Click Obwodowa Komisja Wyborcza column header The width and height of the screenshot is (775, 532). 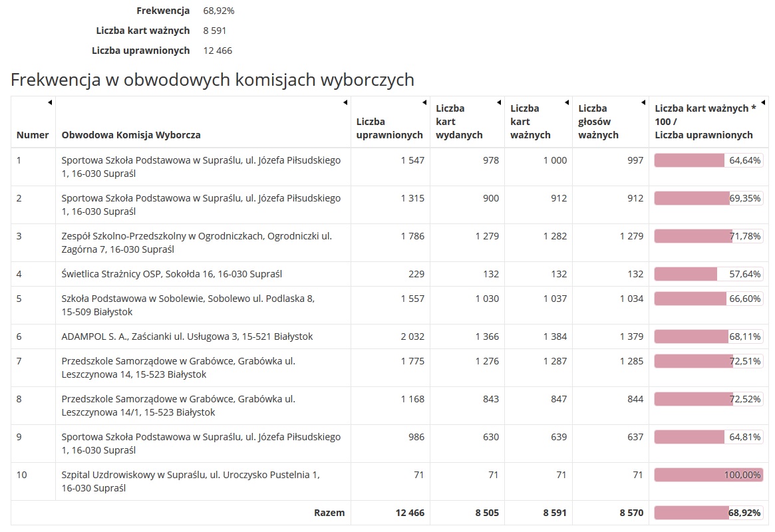click(x=131, y=135)
